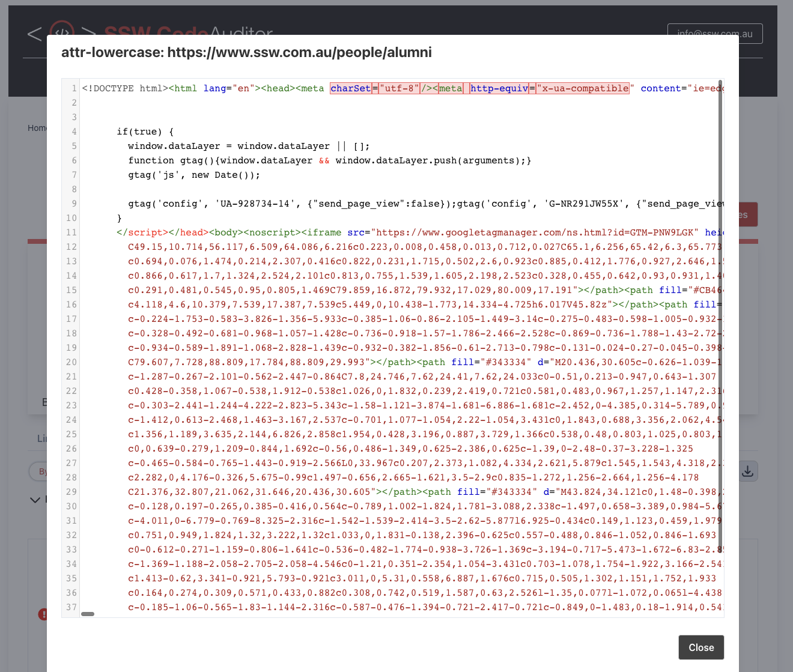Close the attr-lowercase code dialog
793x672 pixels.
click(x=700, y=647)
